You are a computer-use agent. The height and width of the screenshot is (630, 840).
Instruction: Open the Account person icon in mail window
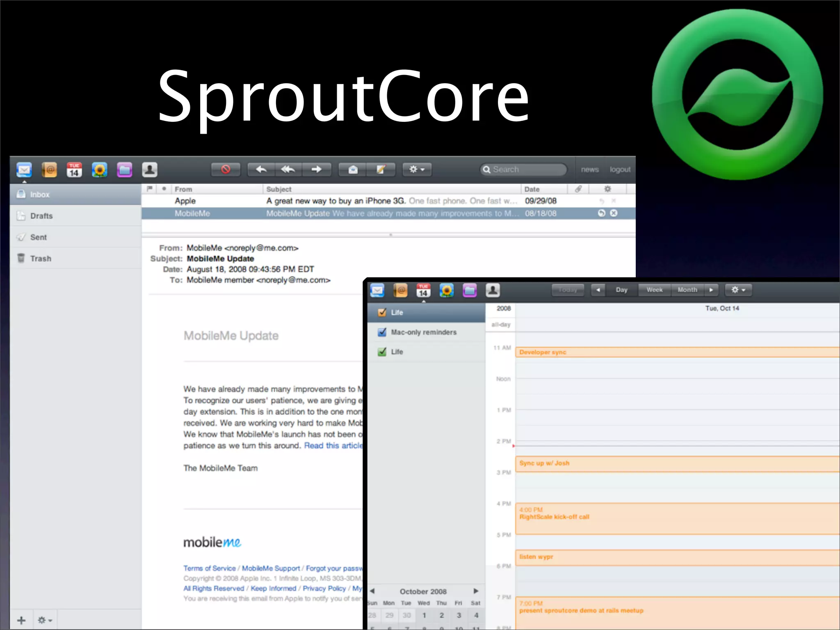tap(149, 169)
